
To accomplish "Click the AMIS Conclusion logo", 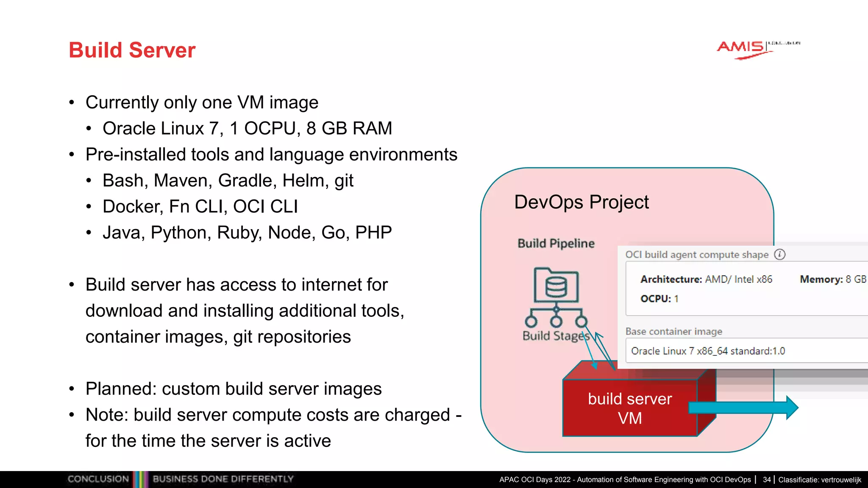I will coord(758,50).
